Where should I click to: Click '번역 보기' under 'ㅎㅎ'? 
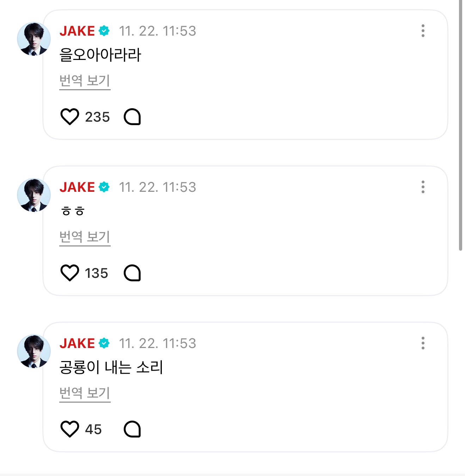pos(85,237)
